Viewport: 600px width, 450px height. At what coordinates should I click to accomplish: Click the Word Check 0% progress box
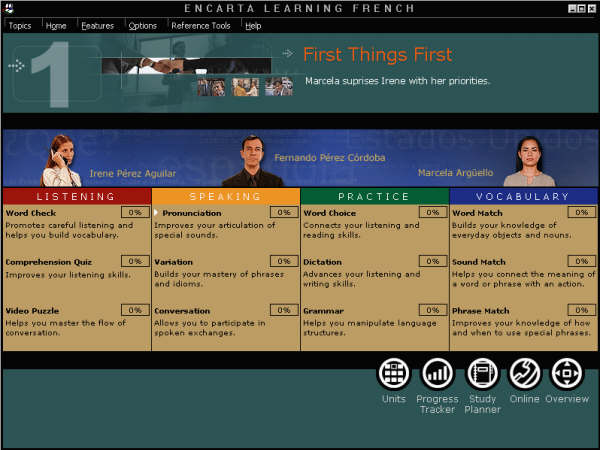[135, 212]
